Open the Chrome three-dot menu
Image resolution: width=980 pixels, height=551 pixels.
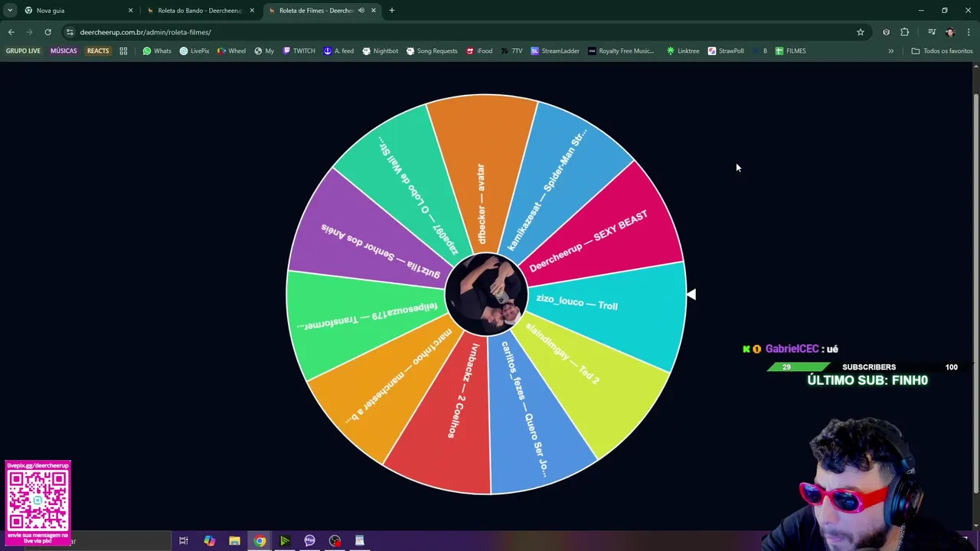(969, 32)
